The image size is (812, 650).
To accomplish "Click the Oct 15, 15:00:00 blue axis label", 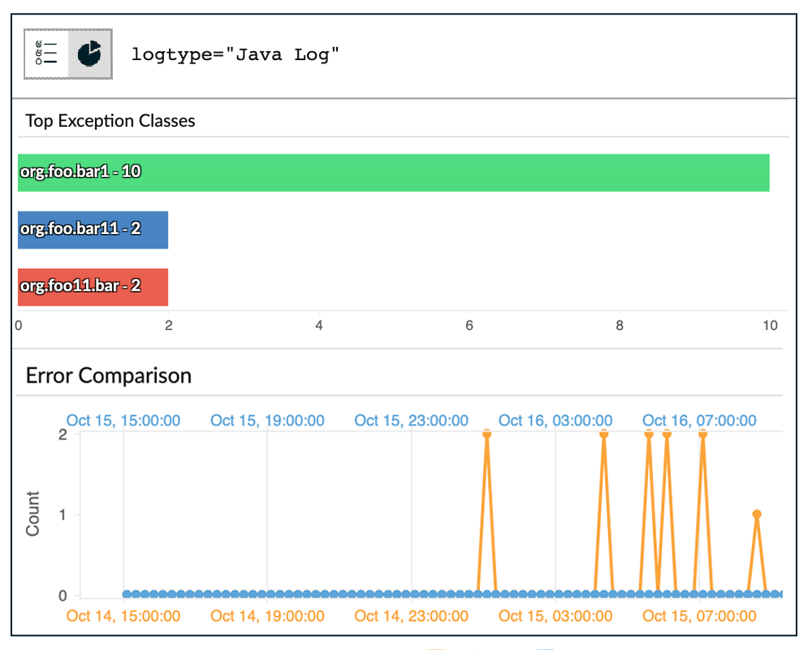I will coord(123,420).
